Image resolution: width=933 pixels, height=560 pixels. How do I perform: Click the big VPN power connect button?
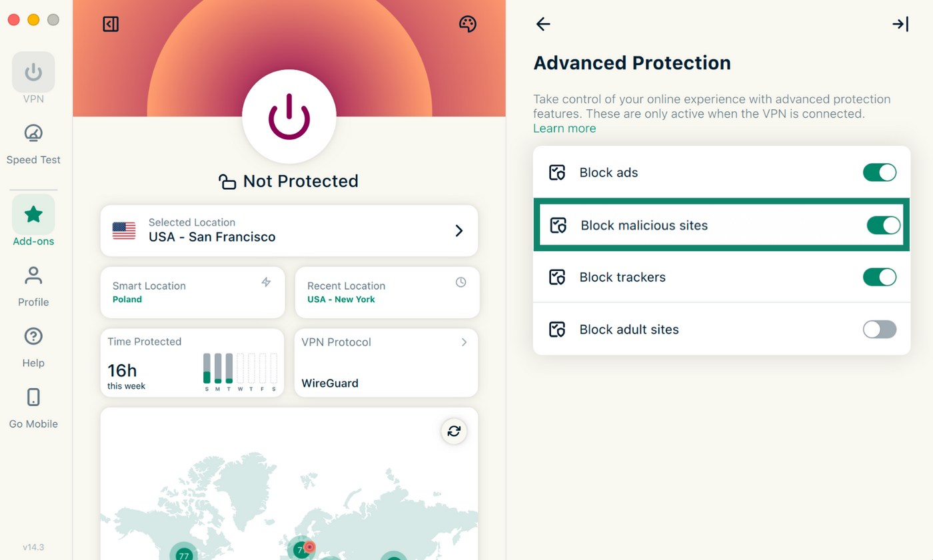coord(289,116)
